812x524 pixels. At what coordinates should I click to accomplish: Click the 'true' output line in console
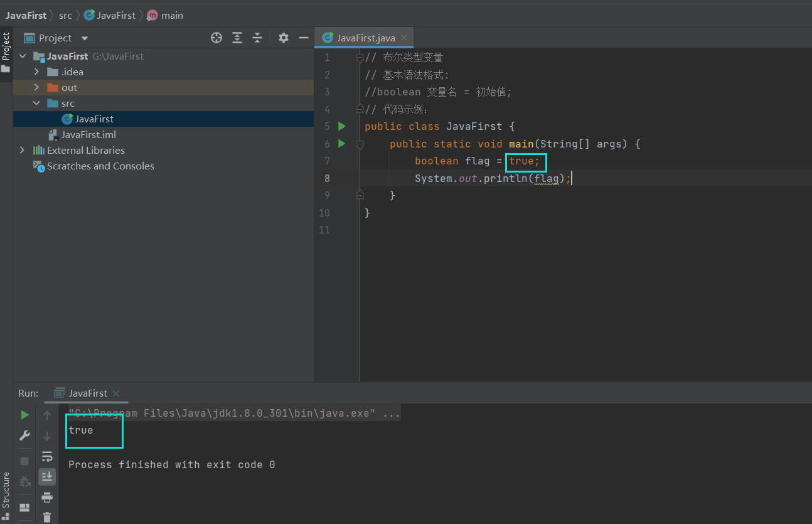coord(81,430)
